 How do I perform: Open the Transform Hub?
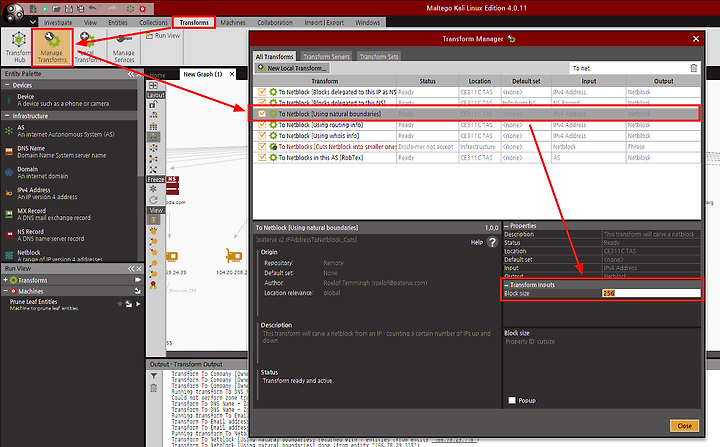tap(18, 47)
